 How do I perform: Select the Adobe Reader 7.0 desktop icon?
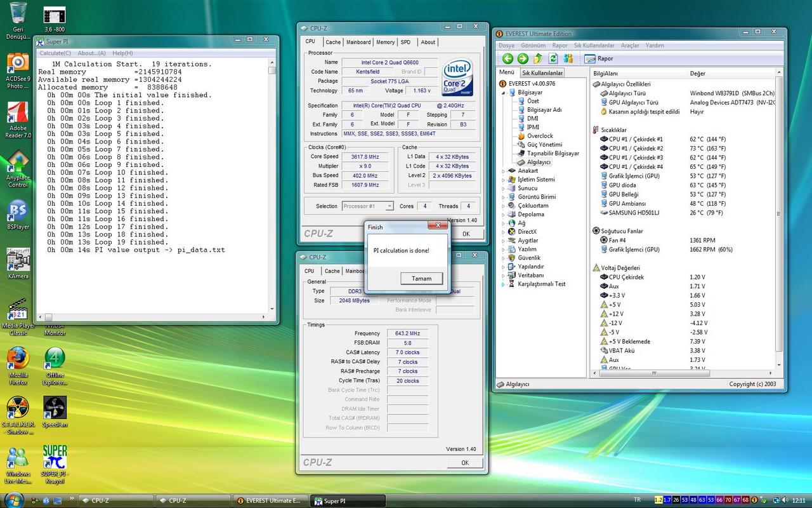tap(18, 121)
